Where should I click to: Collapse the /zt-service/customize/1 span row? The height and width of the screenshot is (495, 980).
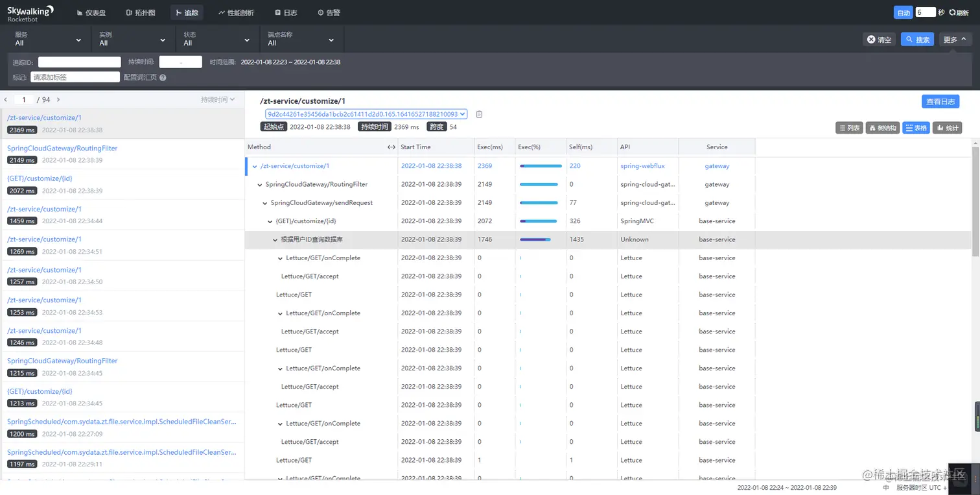(x=255, y=166)
